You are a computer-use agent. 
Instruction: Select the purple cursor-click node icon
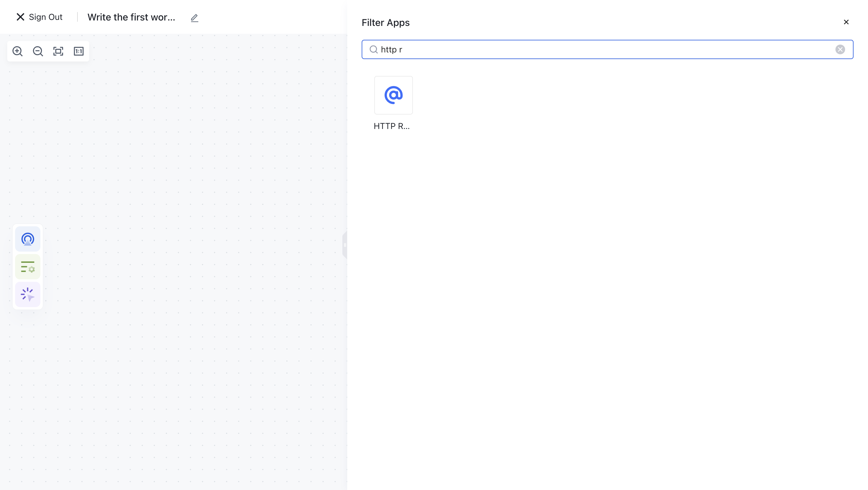[x=28, y=294]
